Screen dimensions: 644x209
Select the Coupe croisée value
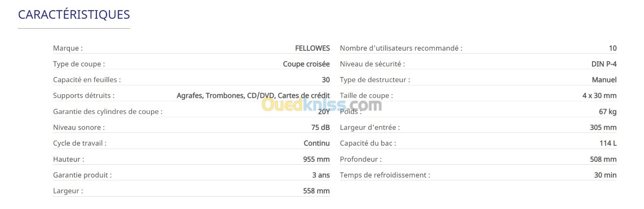coord(306,64)
